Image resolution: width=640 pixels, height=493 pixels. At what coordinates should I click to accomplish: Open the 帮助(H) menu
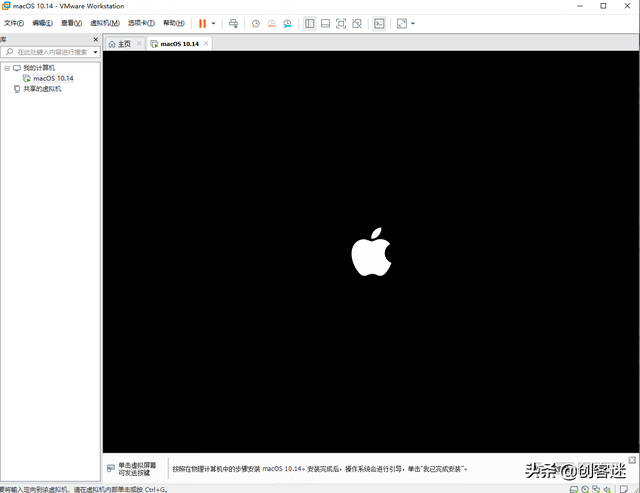[x=174, y=23]
